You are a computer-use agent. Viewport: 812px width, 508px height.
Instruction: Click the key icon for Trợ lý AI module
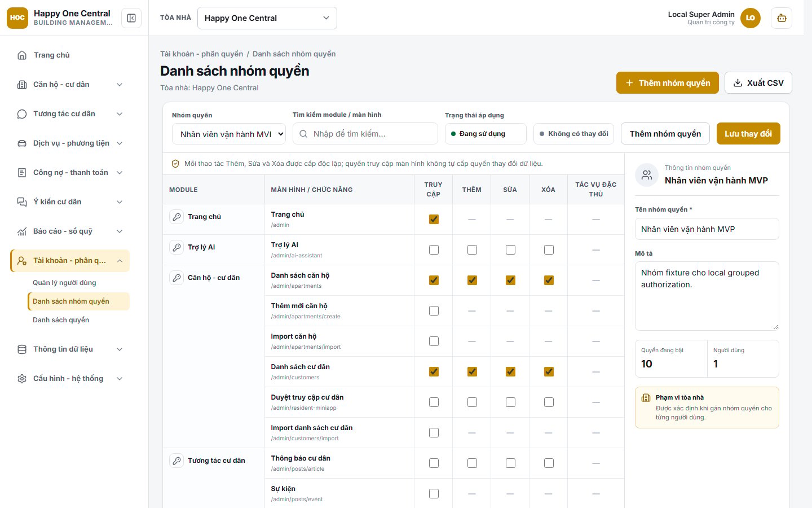point(177,247)
